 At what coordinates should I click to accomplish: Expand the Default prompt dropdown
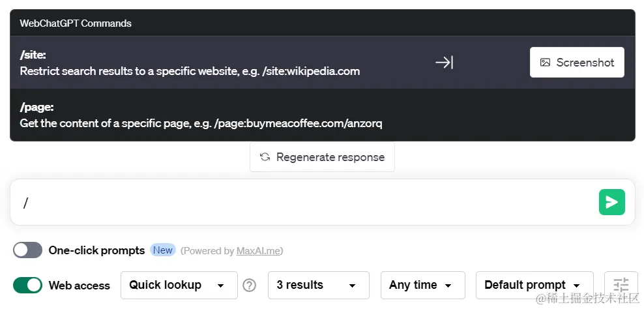(534, 285)
